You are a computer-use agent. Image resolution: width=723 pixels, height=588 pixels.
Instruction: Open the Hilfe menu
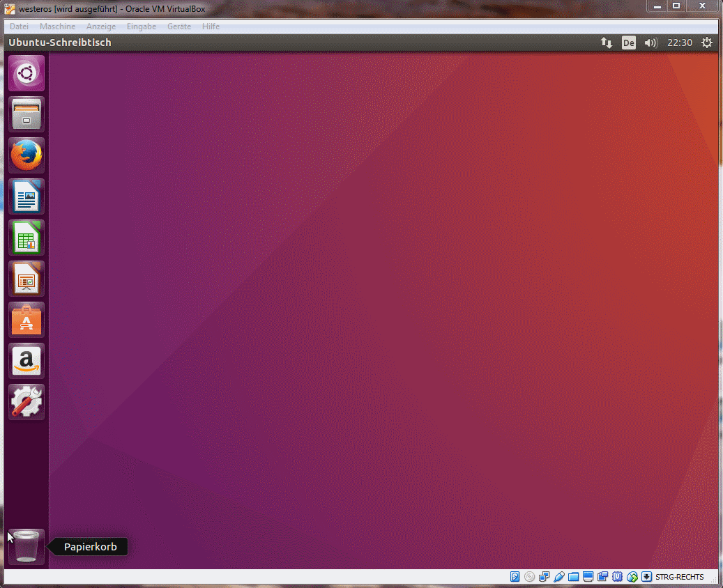click(x=211, y=26)
